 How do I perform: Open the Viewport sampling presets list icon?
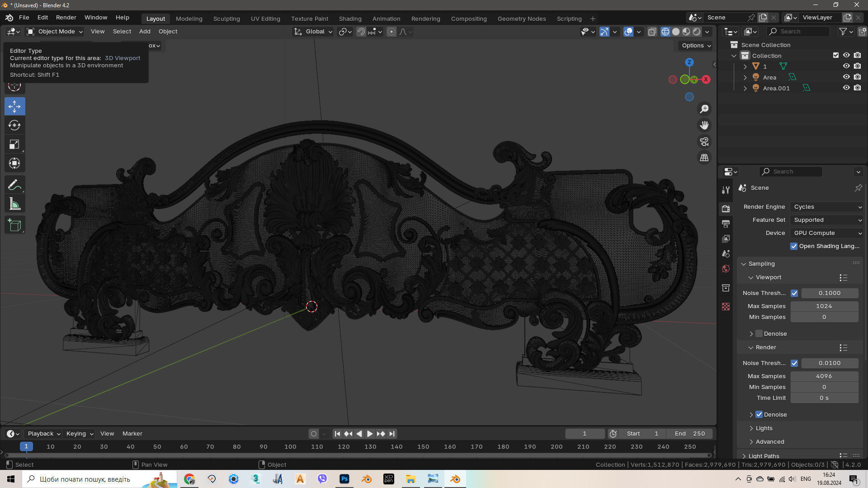click(x=843, y=277)
